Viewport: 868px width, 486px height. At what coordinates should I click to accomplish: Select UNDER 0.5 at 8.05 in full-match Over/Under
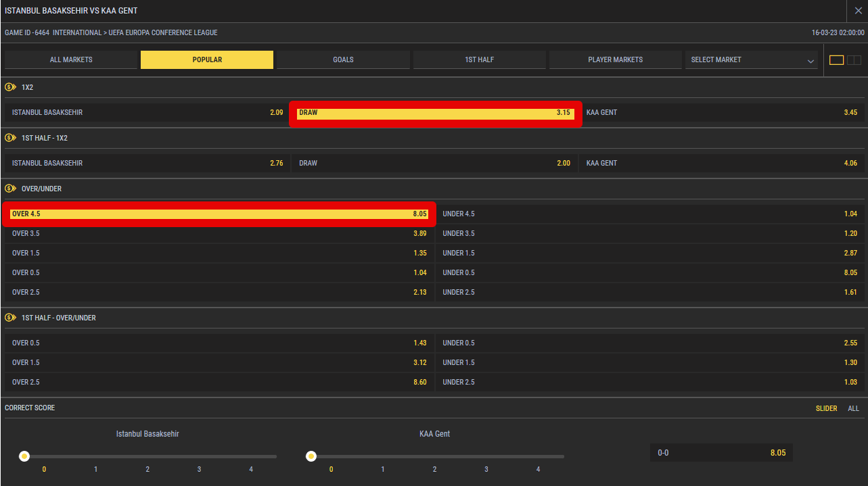tap(649, 272)
